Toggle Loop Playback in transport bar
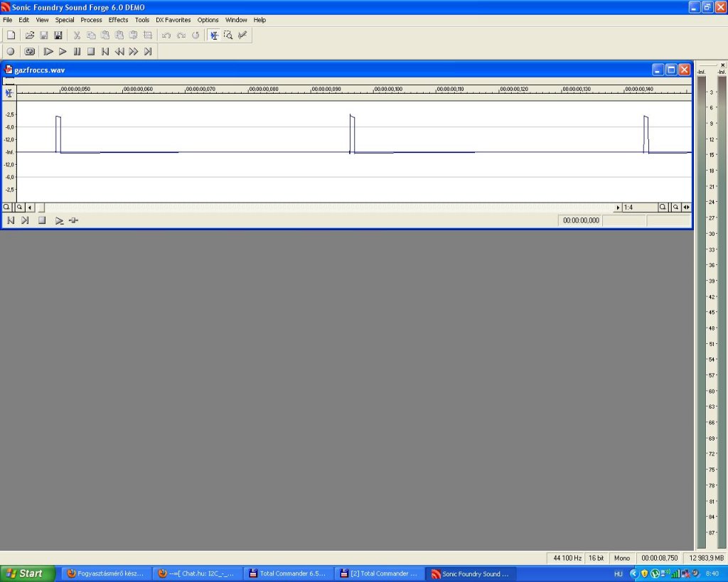Image resolution: width=728 pixels, height=582 pixels. point(30,51)
